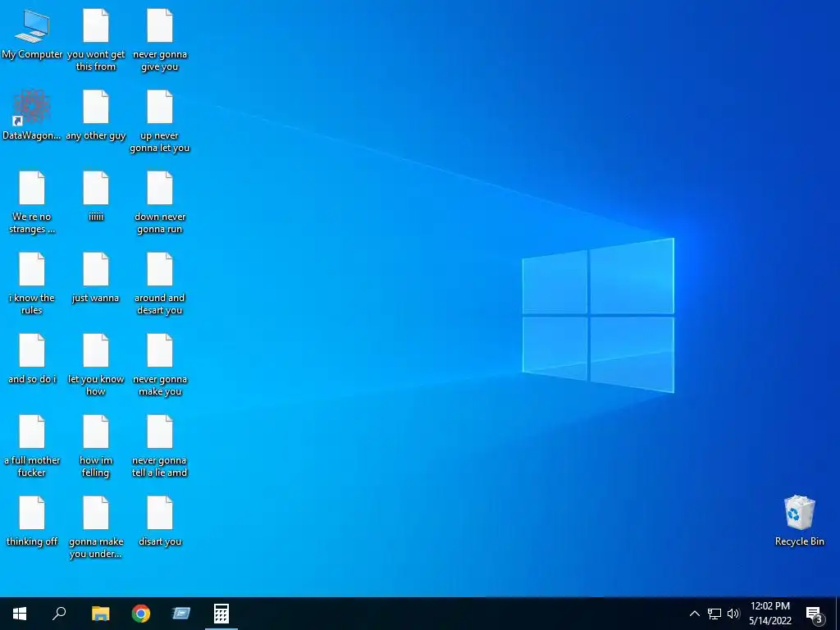Open the volume speaker tray icon
Viewport: 840px width, 630px height.
pos(733,614)
